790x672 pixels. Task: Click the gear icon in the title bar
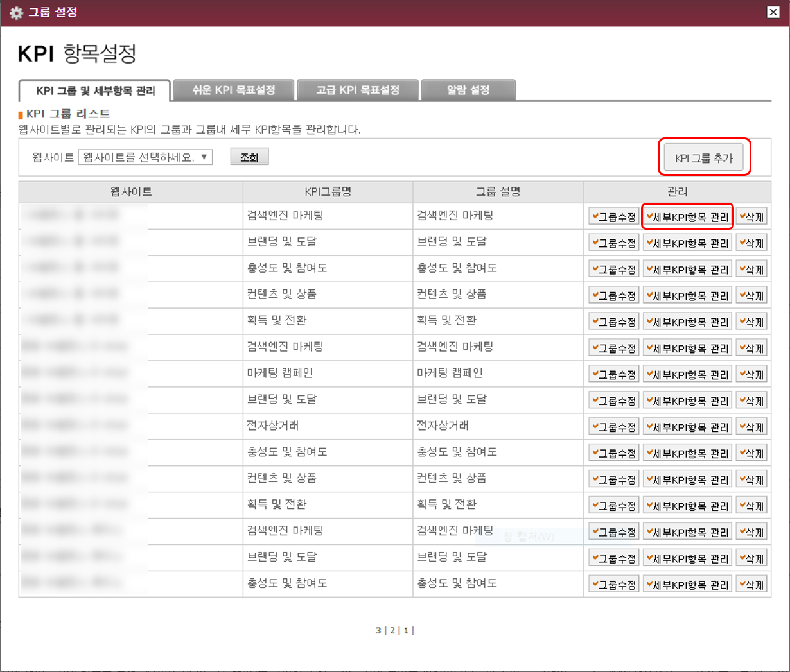(16, 13)
